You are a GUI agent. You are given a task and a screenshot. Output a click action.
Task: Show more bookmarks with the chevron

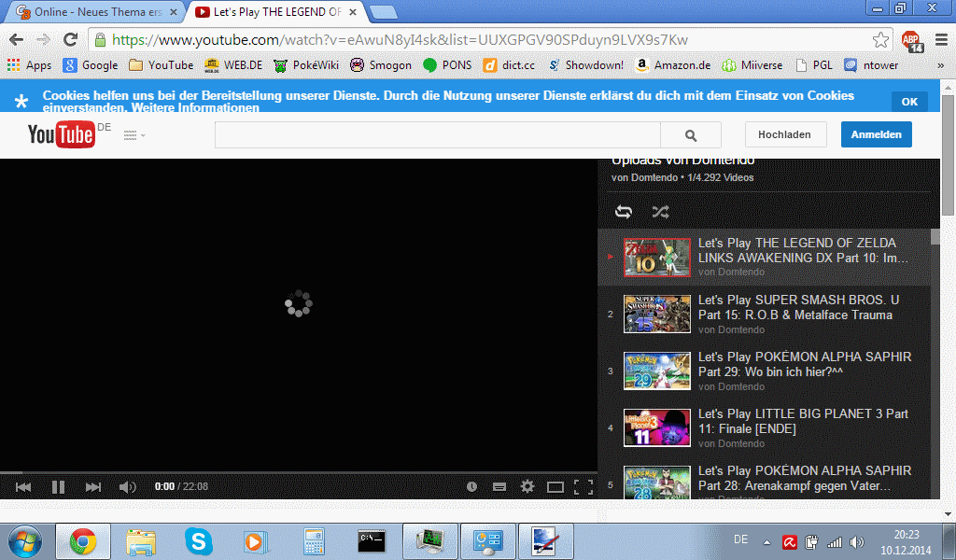[941, 65]
